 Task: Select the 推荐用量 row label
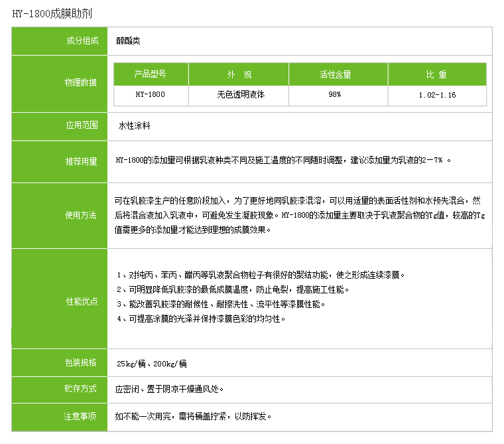81,161
